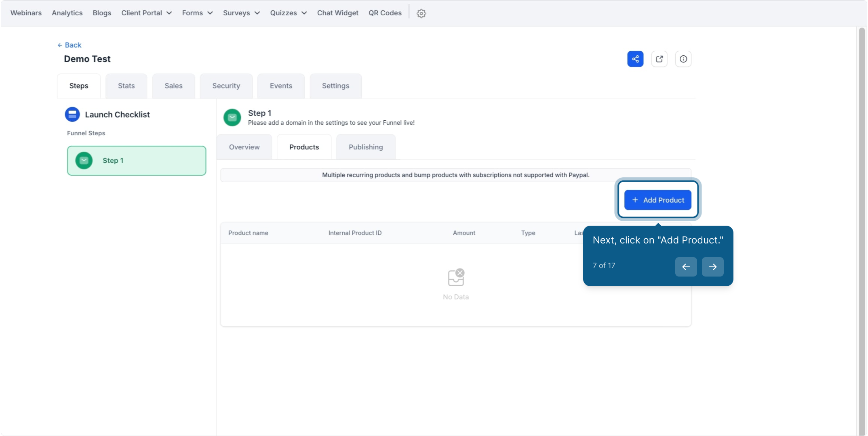Viewport: 868px width, 436px height.
Task: Switch to the Stats tab
Action: coord(126,86)
